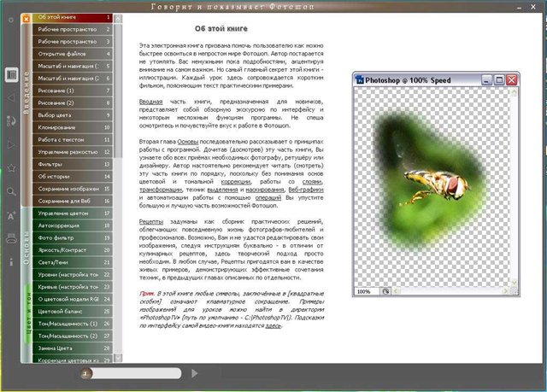Go to previous page with left triangle icon

point(11,98)
